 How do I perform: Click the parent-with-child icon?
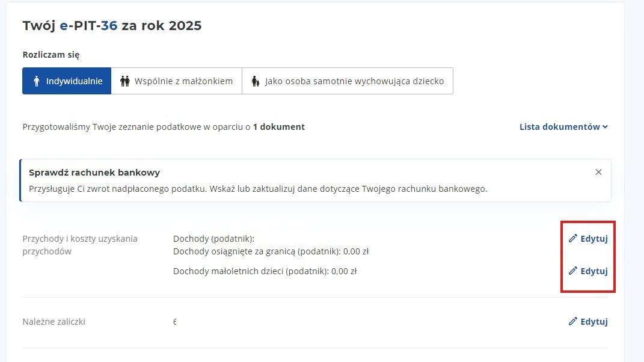256,81
